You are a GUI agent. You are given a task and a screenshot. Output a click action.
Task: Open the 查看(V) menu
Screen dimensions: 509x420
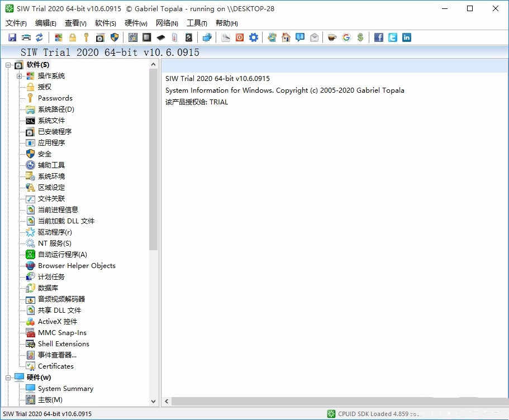(x=75, y=23)
